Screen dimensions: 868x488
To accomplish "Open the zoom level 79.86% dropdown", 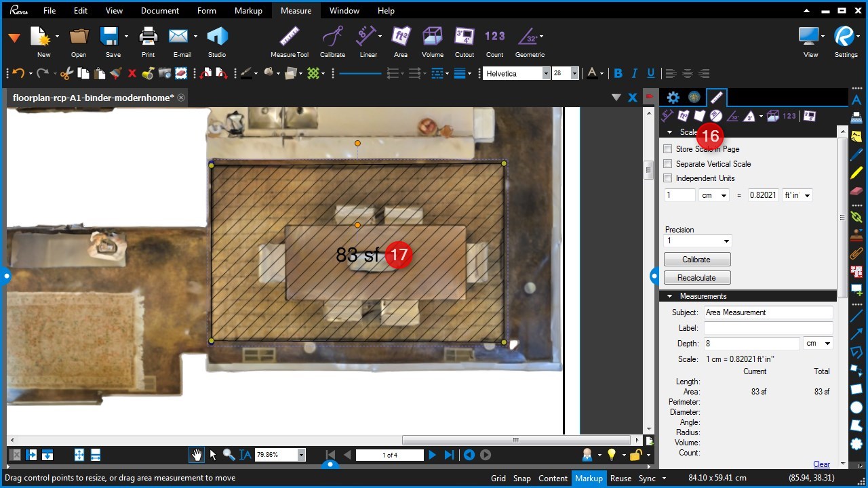I will pos(302,455).
